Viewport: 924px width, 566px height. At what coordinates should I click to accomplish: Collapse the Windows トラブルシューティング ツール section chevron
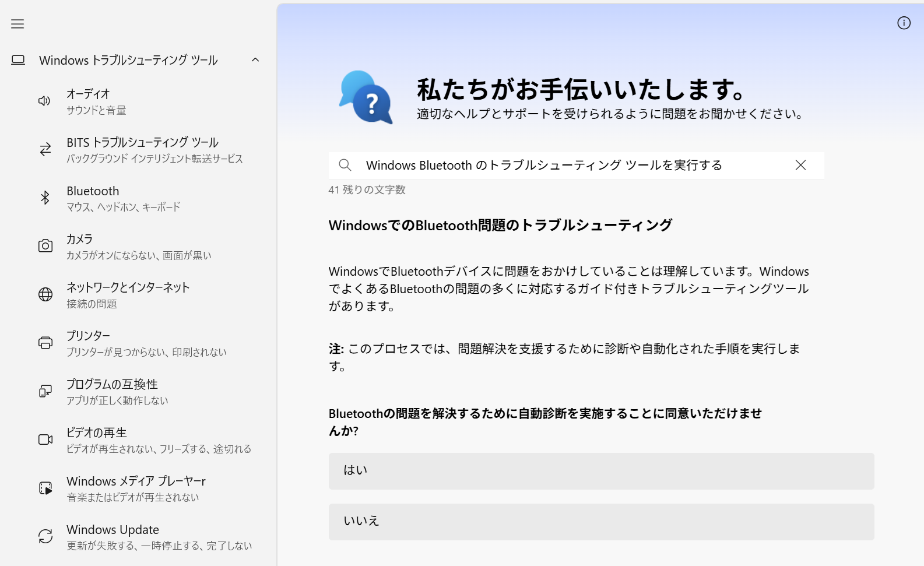255,60
